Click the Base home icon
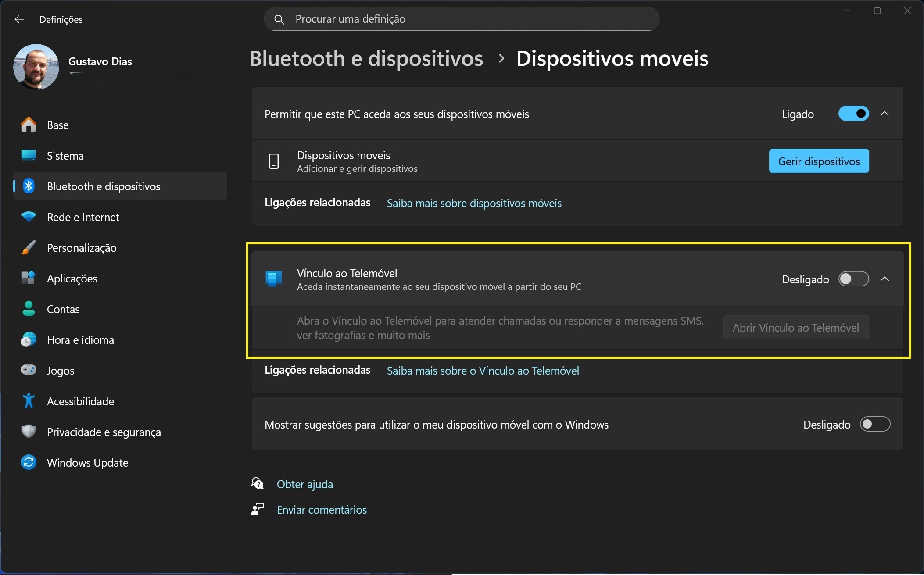 click(29, 125)
